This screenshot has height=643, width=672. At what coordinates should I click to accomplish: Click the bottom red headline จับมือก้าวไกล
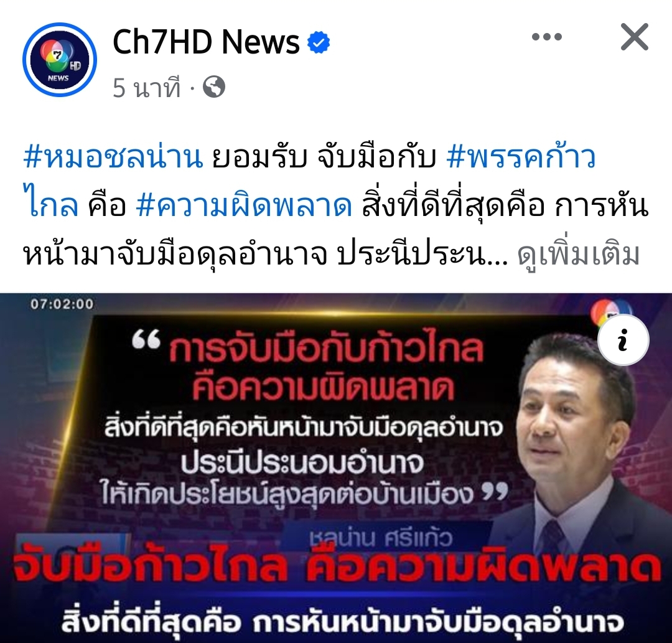coord(150,568)
